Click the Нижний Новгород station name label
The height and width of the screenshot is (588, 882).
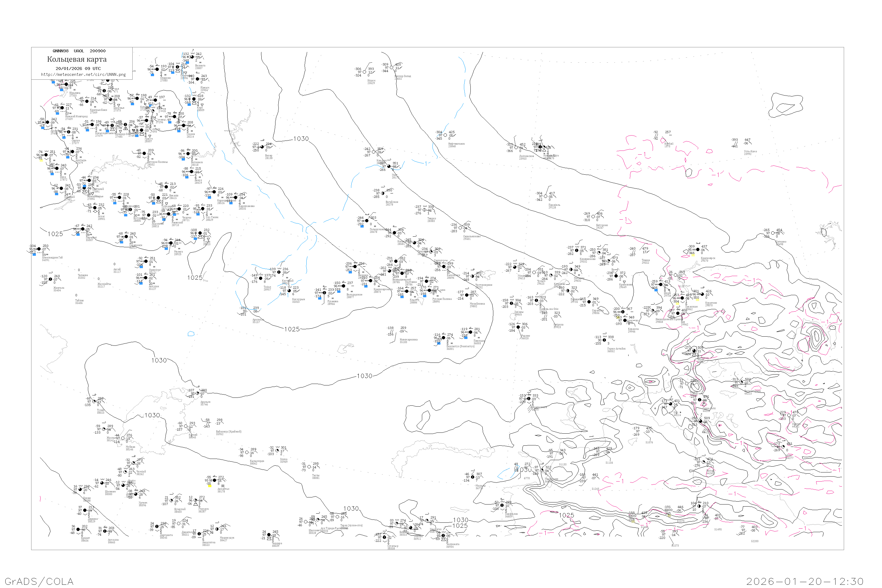click(x=76, y=116)
